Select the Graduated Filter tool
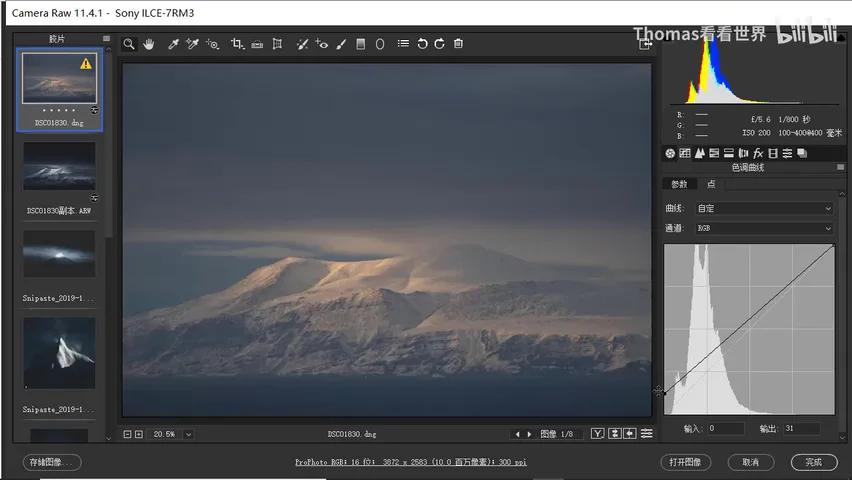Screen dimensions: 852x480 (x=360, y=44)
